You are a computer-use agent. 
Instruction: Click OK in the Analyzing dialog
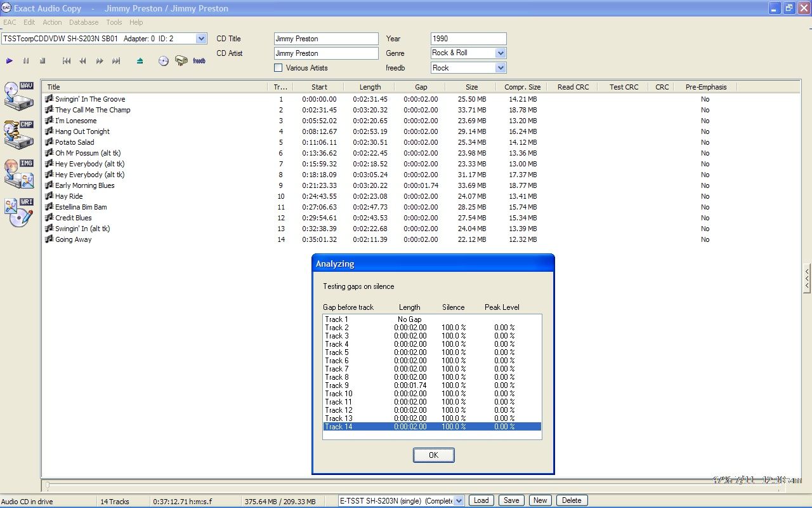click(x=433, y=455)
